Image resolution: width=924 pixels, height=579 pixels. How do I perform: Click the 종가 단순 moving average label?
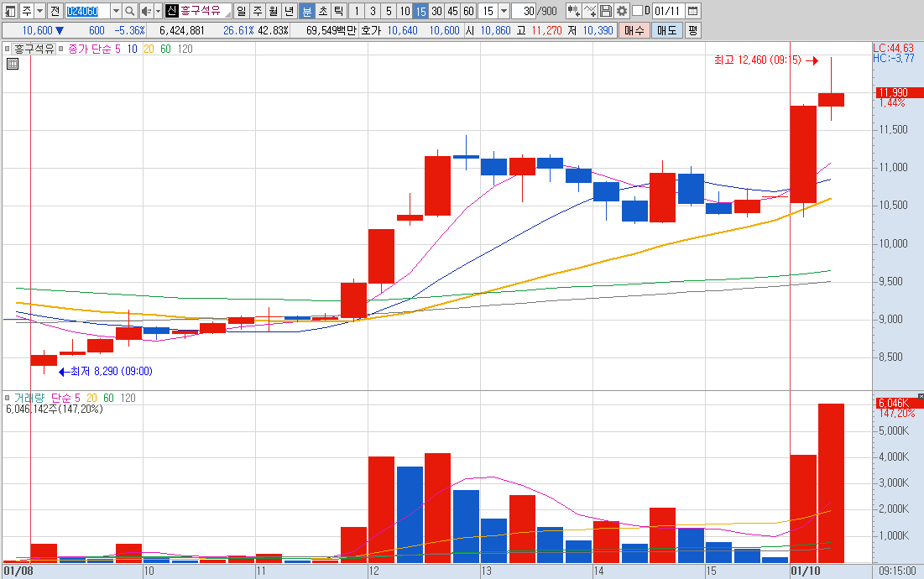90,49
